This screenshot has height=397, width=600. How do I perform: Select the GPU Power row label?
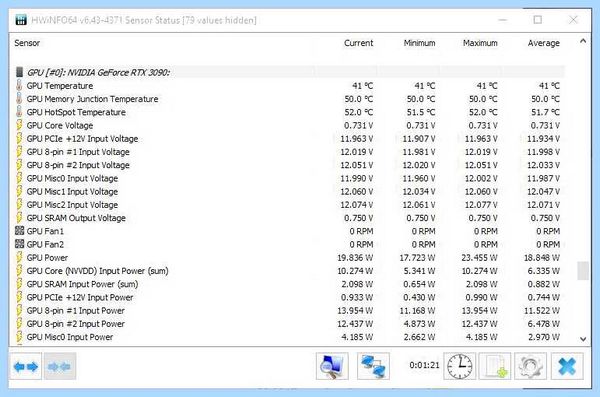click(47, 258)
